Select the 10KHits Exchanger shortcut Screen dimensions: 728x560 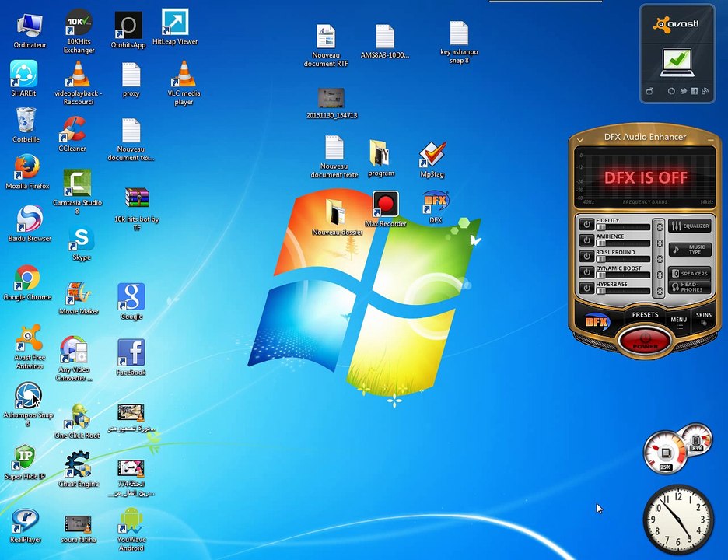(79, 32)
